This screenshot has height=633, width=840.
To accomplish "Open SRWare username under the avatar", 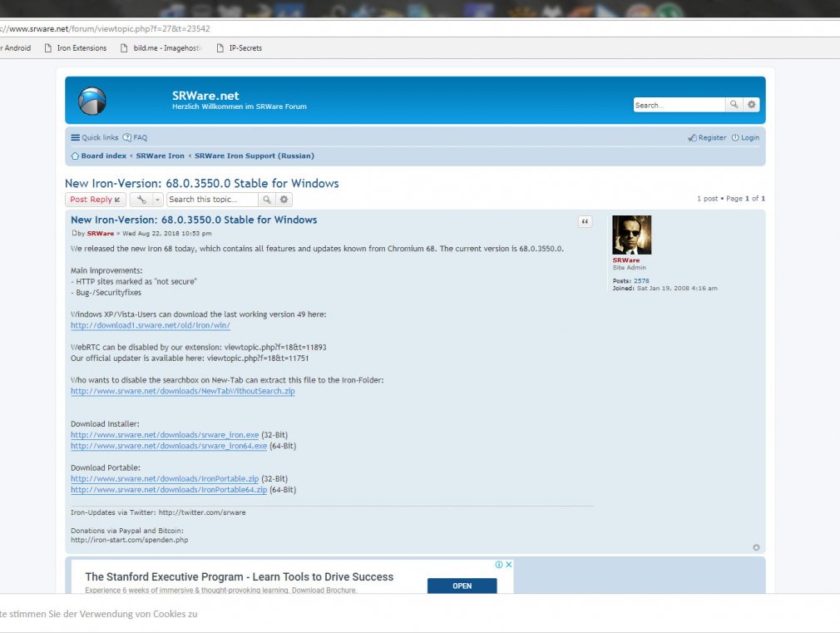I will point(626,260).
